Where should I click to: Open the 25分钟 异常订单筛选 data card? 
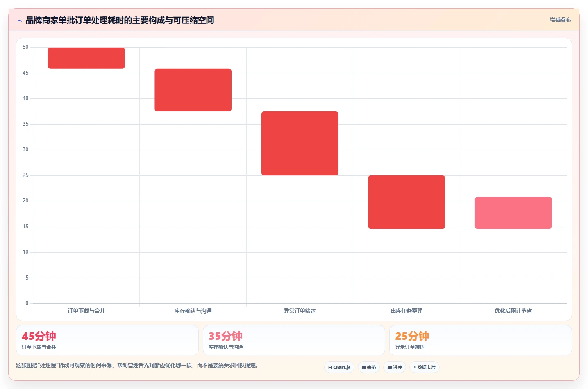(x=481, y=340)
